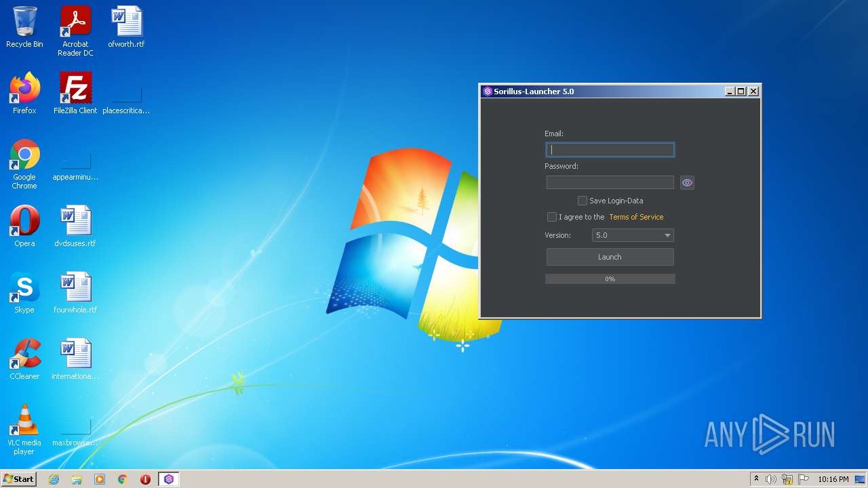Maximize the Sorillus-Launcher window
Image resolution: width=868 pixels, height=488 pixels.
click(x=741, y=91)
